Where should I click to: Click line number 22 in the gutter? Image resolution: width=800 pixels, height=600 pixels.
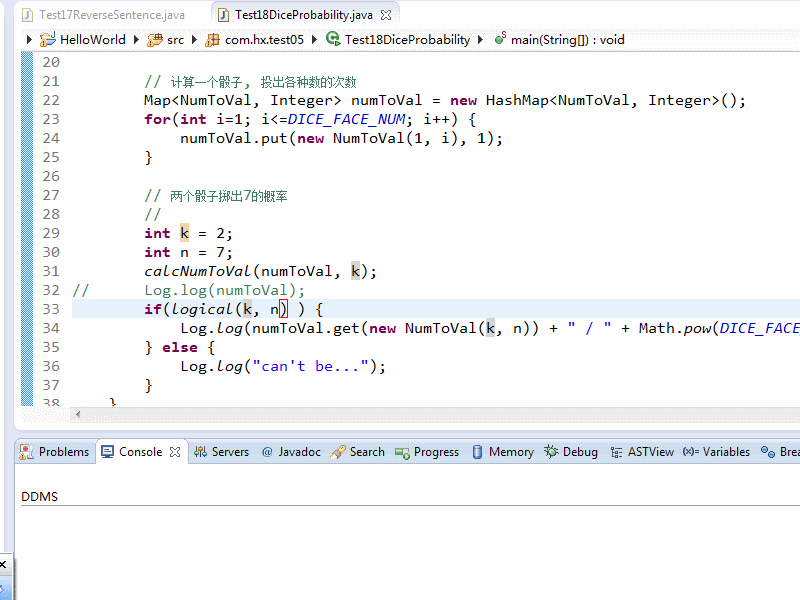coord(51,101)
